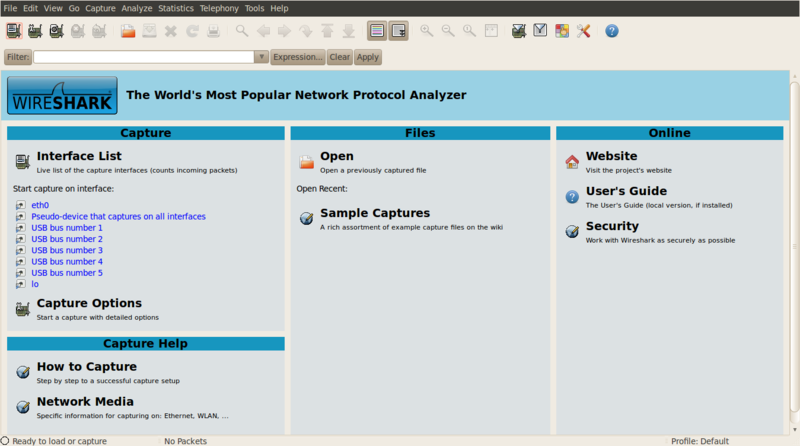
Task: Click the Apply filter button
Action: point(368,57)
